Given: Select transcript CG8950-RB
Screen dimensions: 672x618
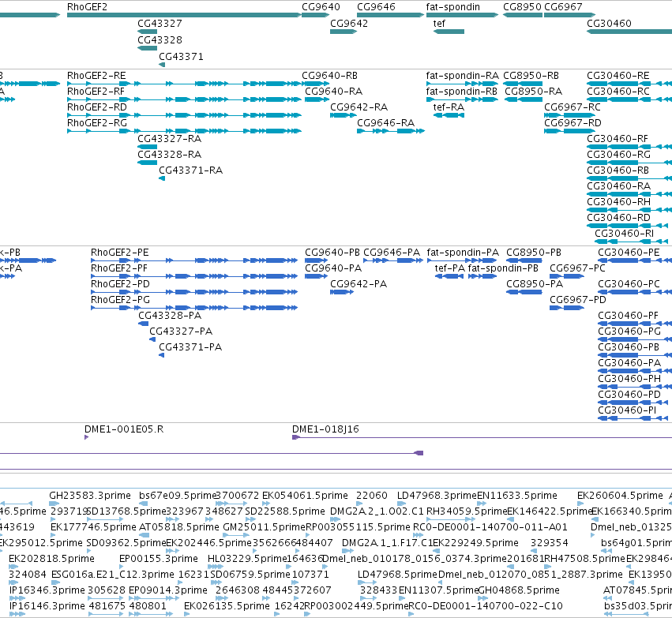Looking at the screenshot, I should coord(531,76).
